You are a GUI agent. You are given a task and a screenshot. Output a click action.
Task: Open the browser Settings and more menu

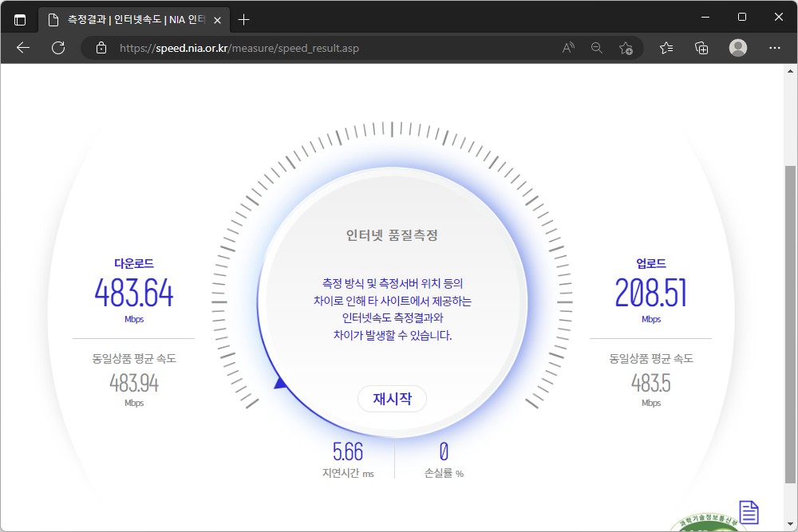(775, 48)
